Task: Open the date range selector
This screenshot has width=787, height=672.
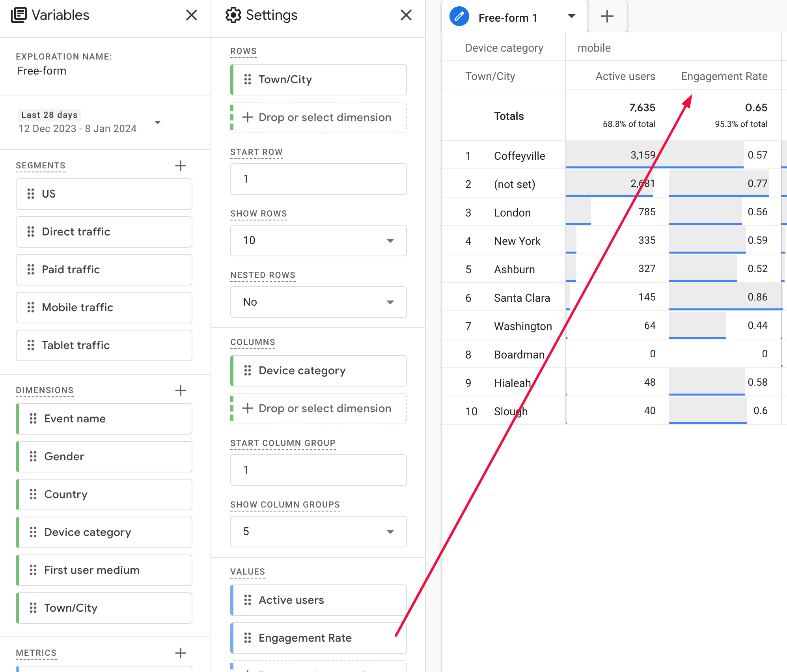Action: [x=157, y=123]
